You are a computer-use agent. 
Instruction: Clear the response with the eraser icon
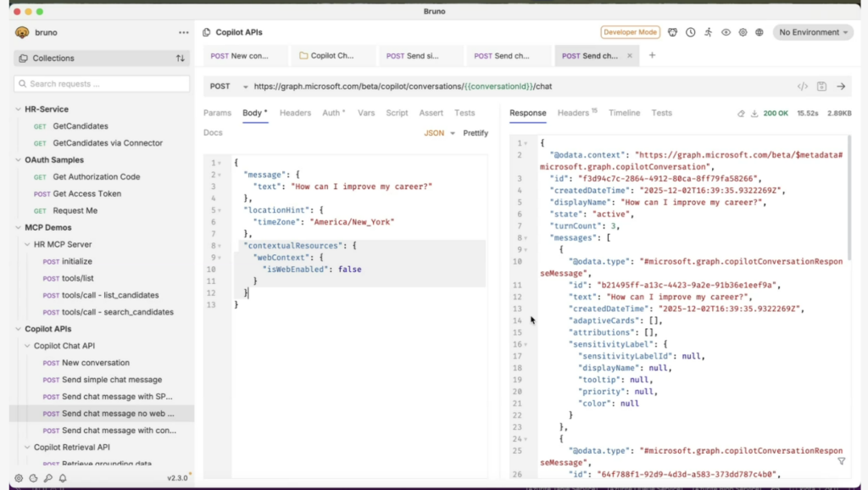pos(740,113)
